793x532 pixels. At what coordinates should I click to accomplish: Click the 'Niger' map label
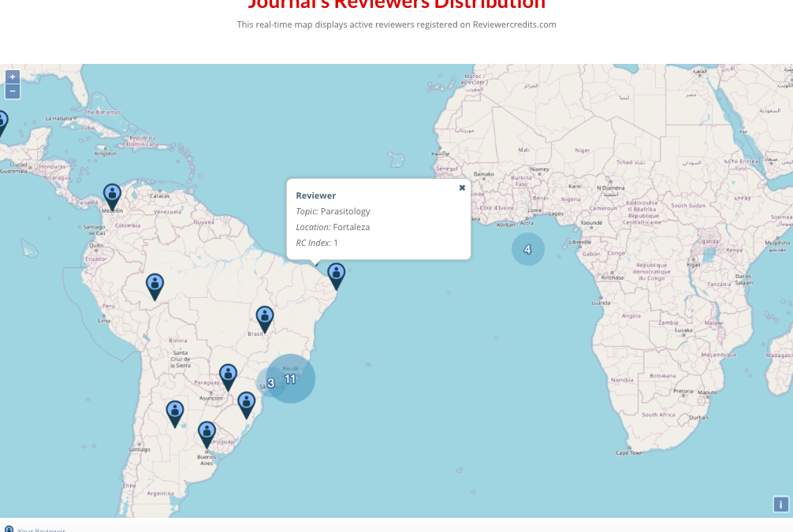pyautogui.click(x=583, y=151)
